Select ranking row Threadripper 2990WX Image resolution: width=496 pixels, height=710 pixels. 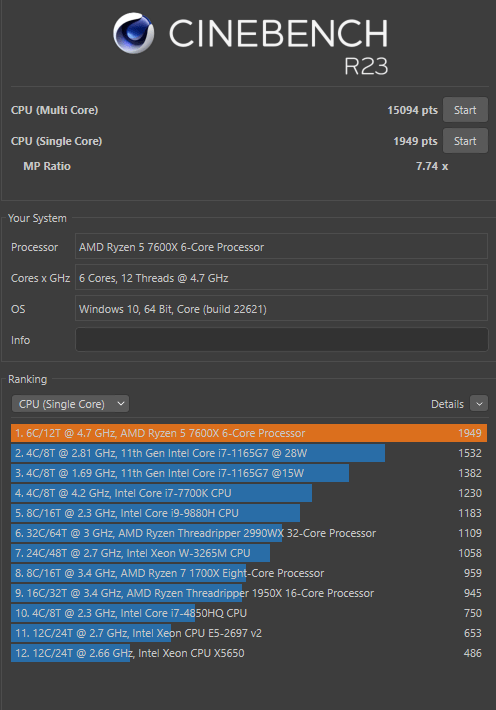click(249, 533)
